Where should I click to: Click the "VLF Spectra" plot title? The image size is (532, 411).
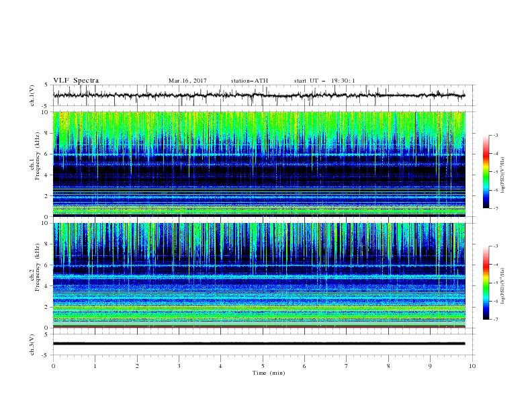click(76, 81)
